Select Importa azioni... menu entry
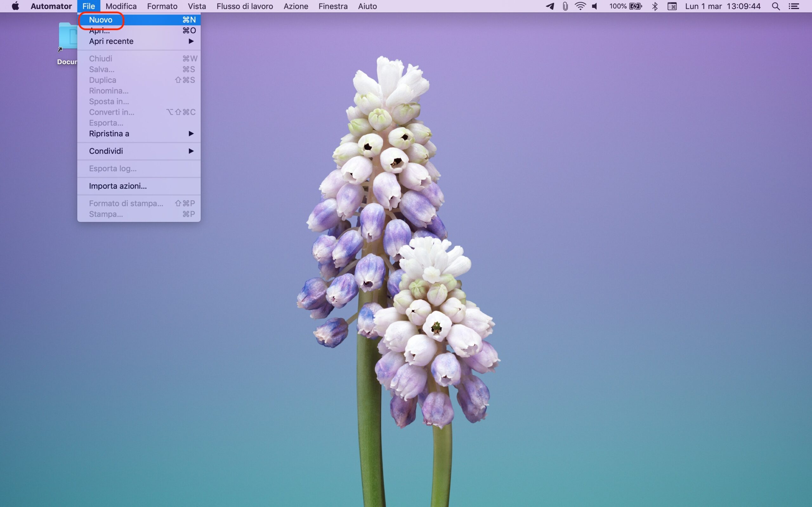 point(118,186)
